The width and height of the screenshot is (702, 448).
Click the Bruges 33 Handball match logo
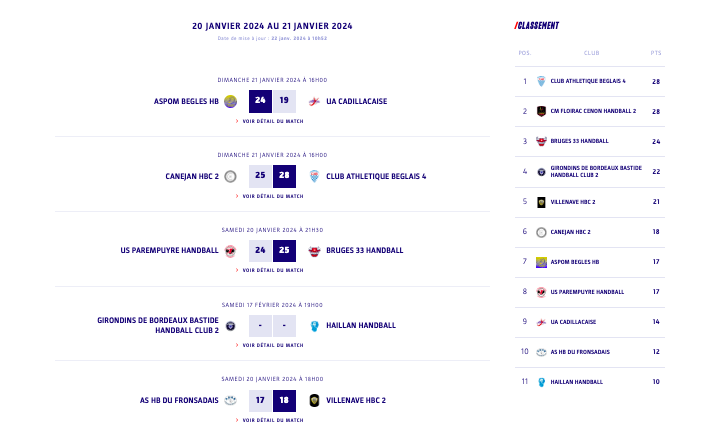click(315, 251)
